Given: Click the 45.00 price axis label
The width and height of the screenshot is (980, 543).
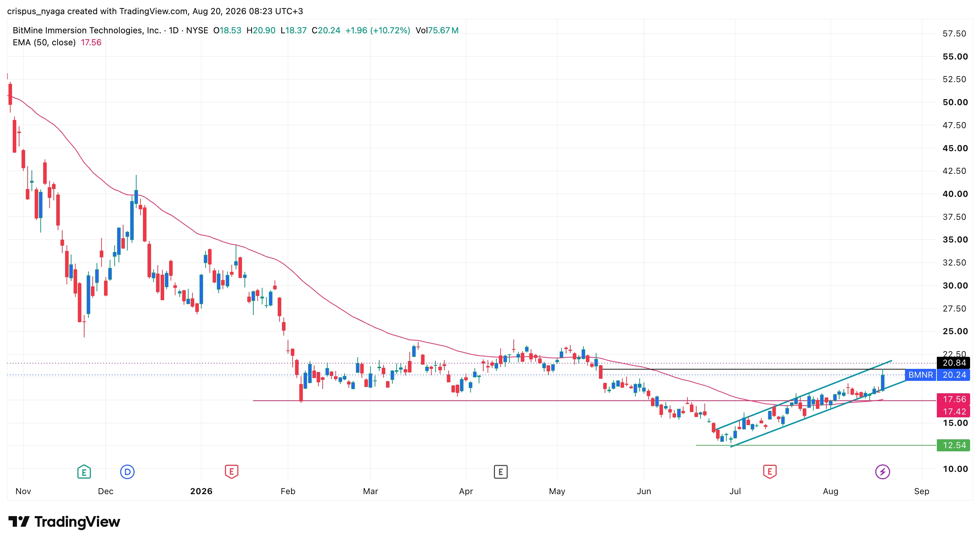Looking at the screenshot, I should click(955, 148).
